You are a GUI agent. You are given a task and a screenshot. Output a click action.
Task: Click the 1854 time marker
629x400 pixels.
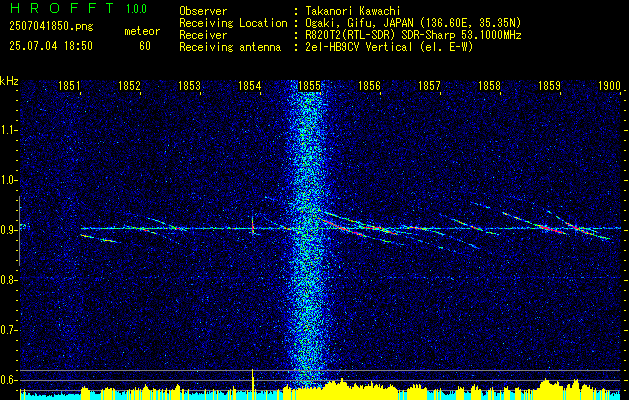250,86
